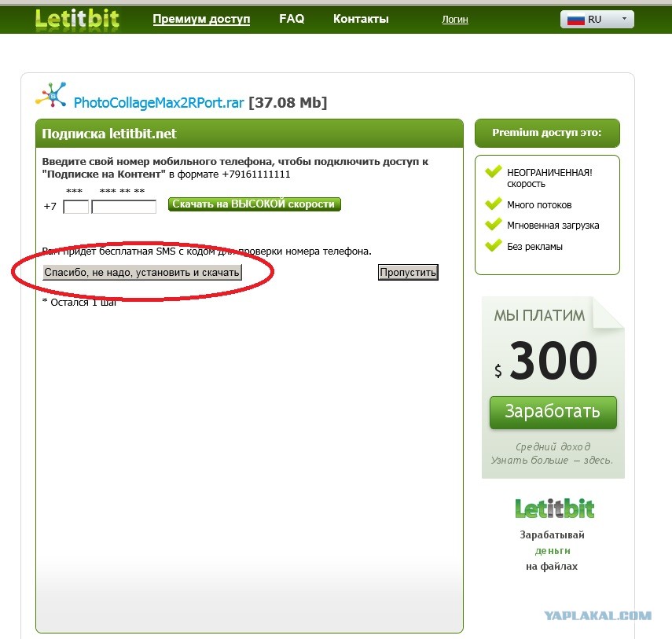Open the RU language dropdown
The height and width of the screenshot is (639, 672).
pyautogui.click(x=597, y=20)
